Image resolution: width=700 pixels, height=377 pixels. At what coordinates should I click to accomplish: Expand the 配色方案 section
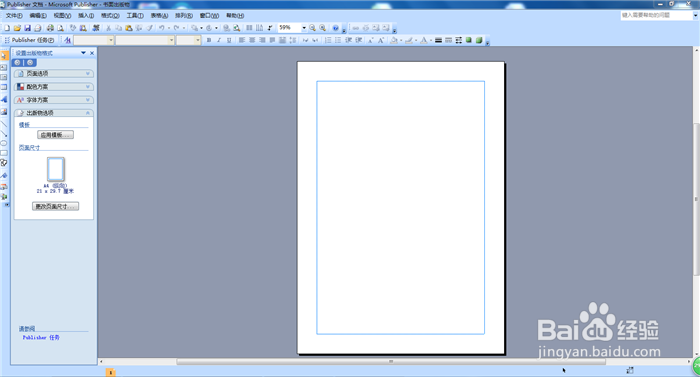[54, 87]
